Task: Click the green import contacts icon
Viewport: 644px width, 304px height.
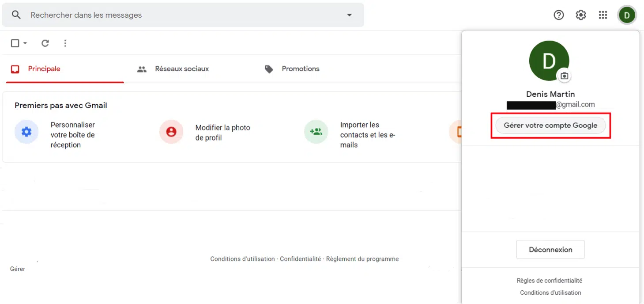Action: coord(316,132)
